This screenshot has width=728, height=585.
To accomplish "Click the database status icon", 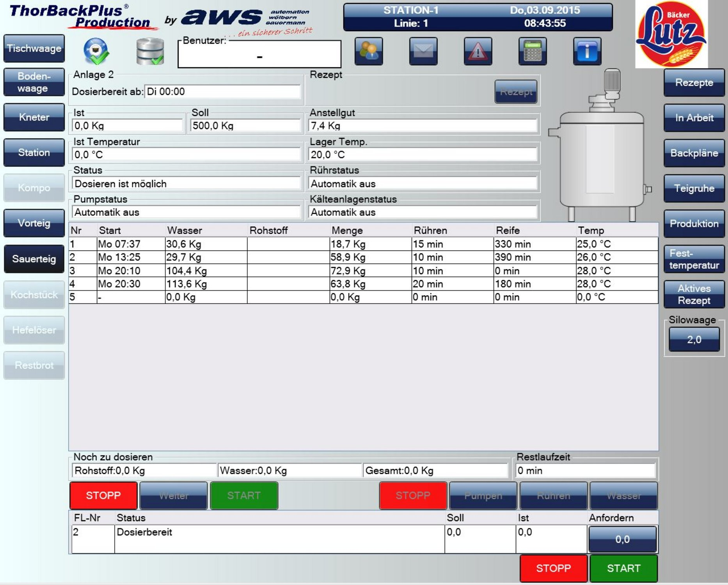I will [150, 51].
